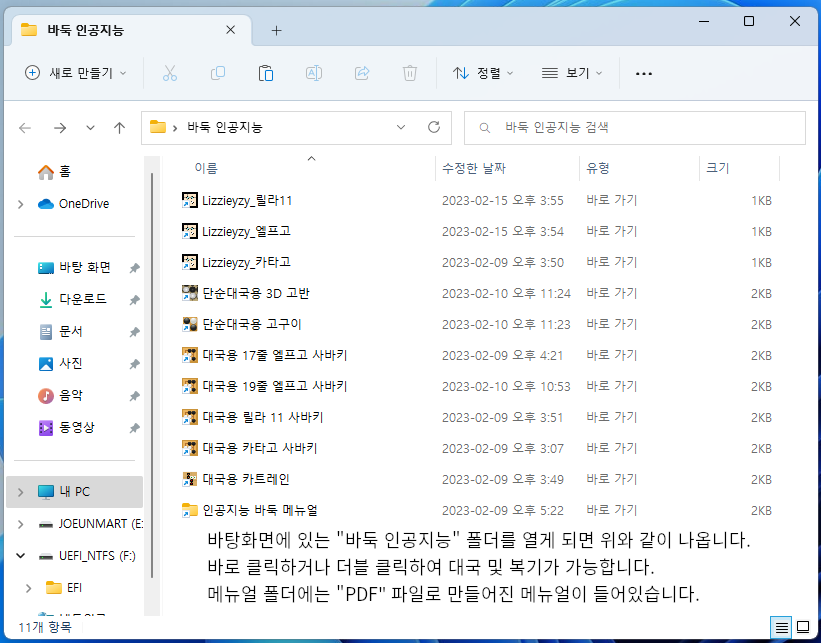Viewport: 821px width, 643px height.
Task: Collapse the UEFI_NTFS (F:) drive node
Action: pos(20,556)
